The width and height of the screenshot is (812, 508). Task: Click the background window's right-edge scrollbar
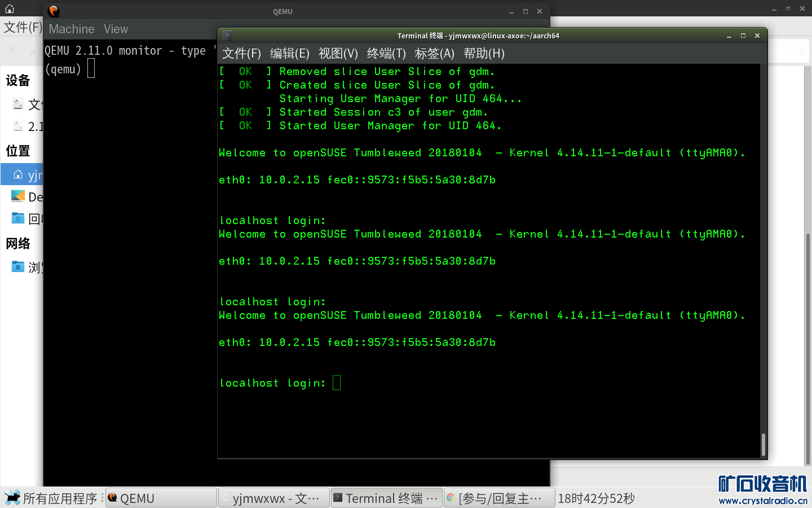point(809,350)
